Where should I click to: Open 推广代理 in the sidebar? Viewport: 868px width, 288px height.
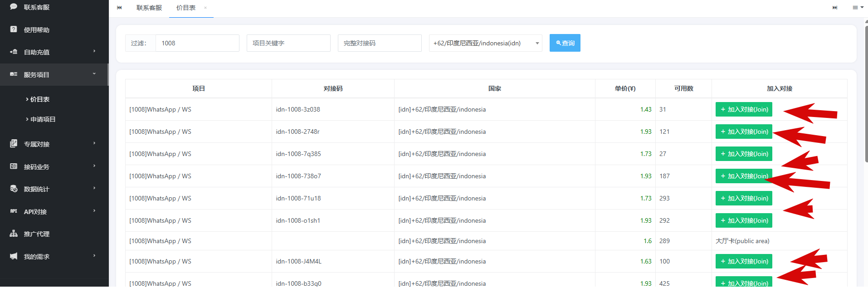pos(37,234)
